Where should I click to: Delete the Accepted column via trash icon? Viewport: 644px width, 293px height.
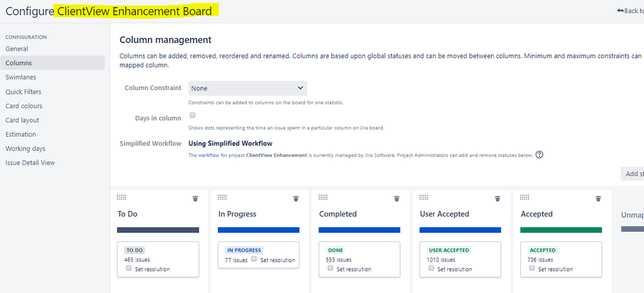(598, 198)
